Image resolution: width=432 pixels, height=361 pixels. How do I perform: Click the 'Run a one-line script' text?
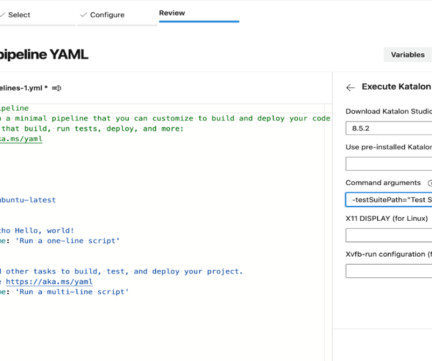click(x=68, y=241)
